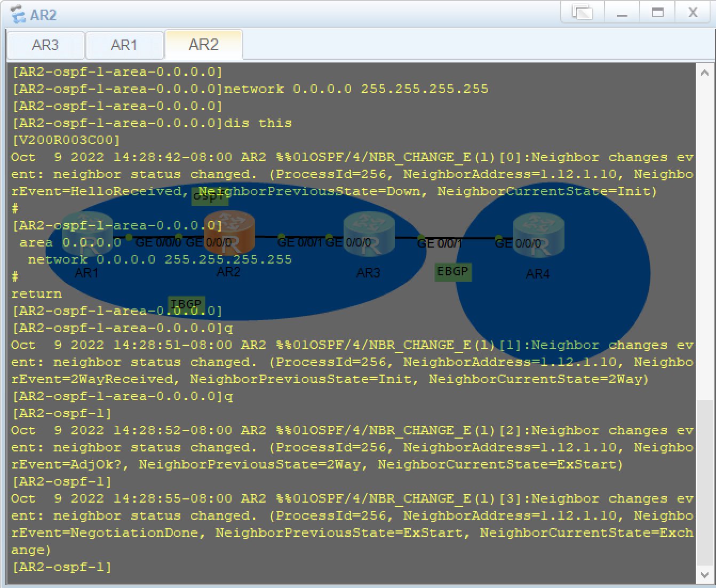Click the last [AR2-ospf-1] prompt line
716x588 pixels.
61,567
